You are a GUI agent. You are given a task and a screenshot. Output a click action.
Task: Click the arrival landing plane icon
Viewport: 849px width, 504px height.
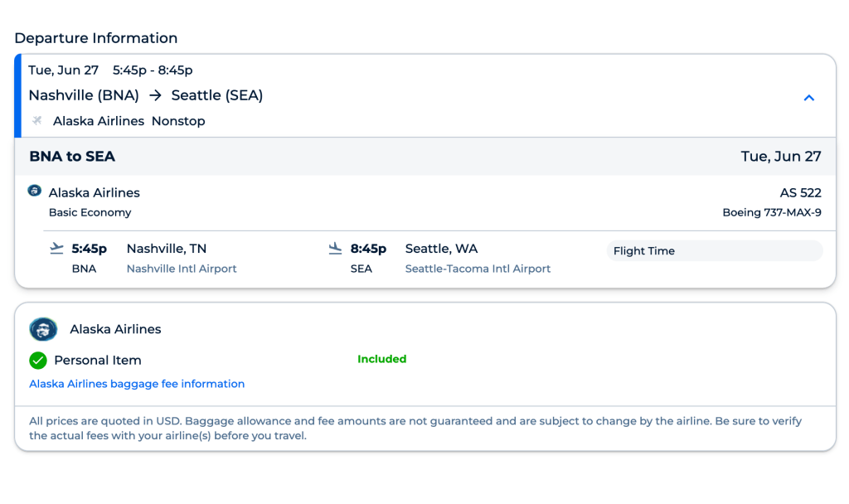point(335,248)
